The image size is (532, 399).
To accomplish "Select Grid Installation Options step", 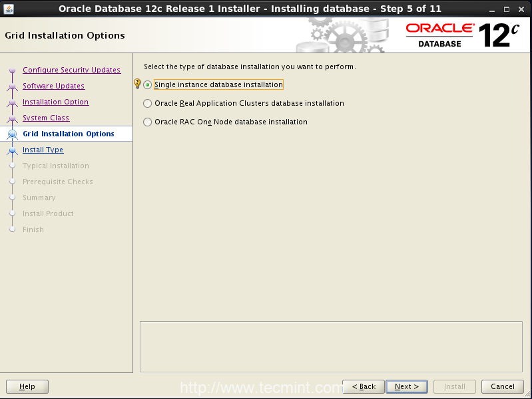I will coord(68,134).
